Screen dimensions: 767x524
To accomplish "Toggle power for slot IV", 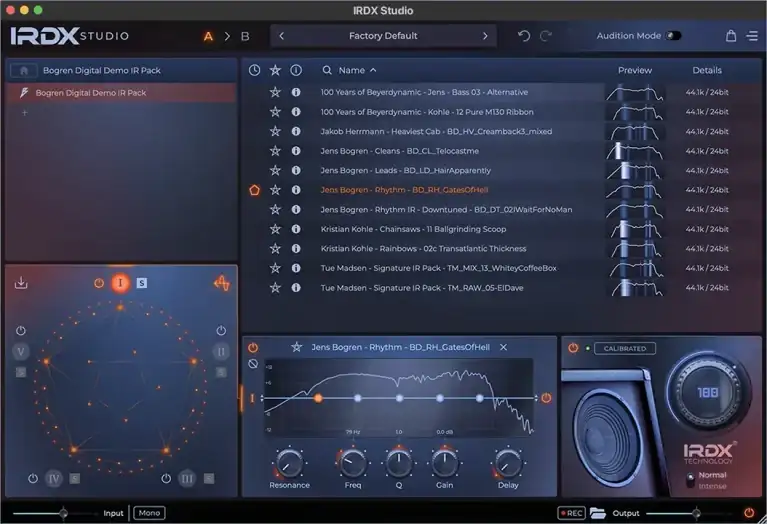I will click(x=33, y=478).
